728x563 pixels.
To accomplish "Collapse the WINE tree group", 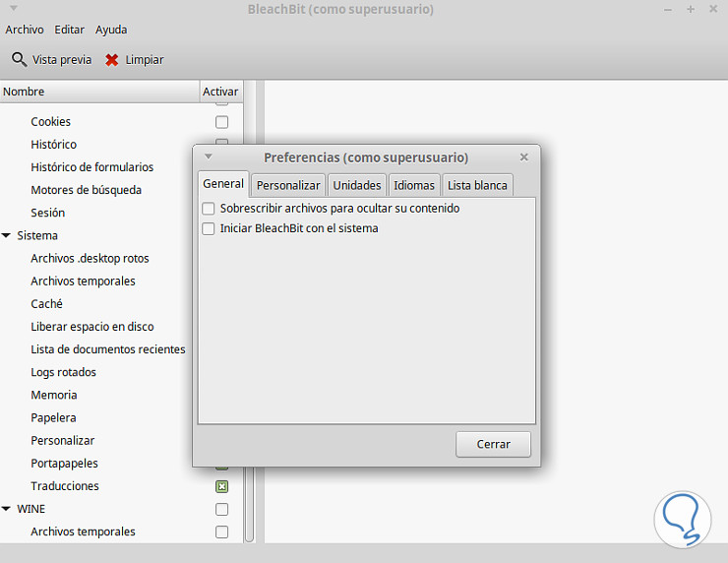I will [7, 509].
